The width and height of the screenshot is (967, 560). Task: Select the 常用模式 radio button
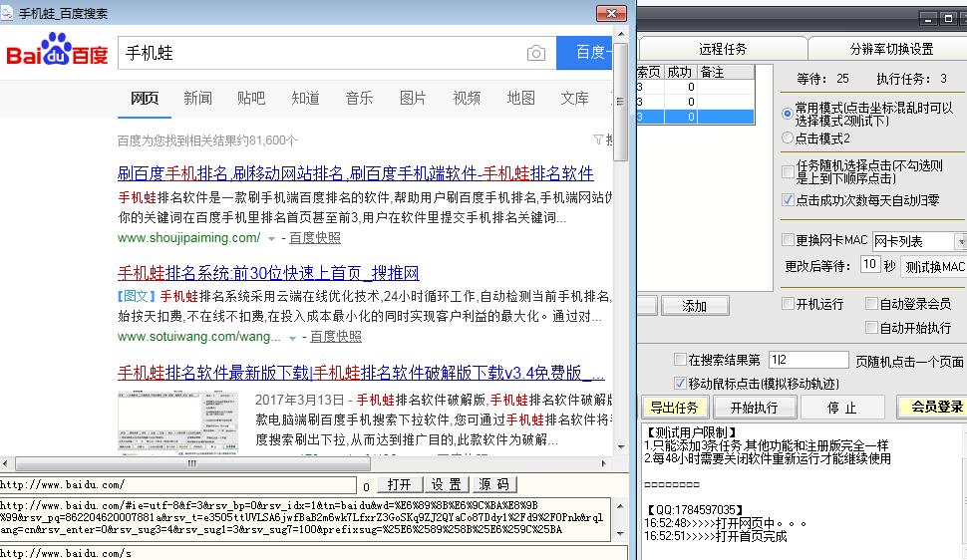pyautogui.click(x=788, y=114)
